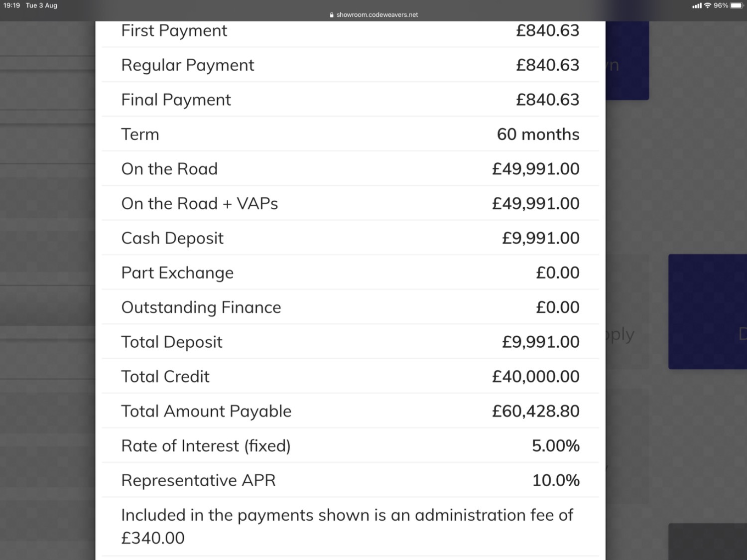
Task: Tap the showroom.codeweavers.net address text
Action: click(377, 15)
